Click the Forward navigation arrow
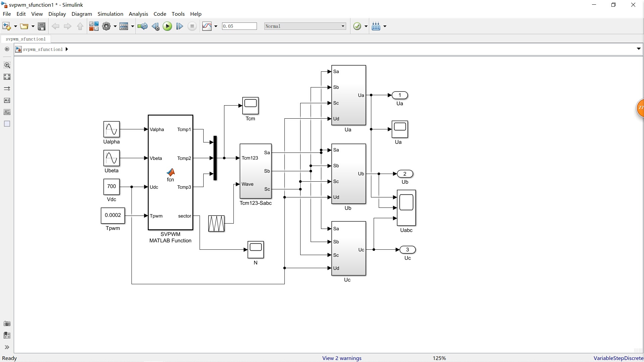 coord(67,26)
